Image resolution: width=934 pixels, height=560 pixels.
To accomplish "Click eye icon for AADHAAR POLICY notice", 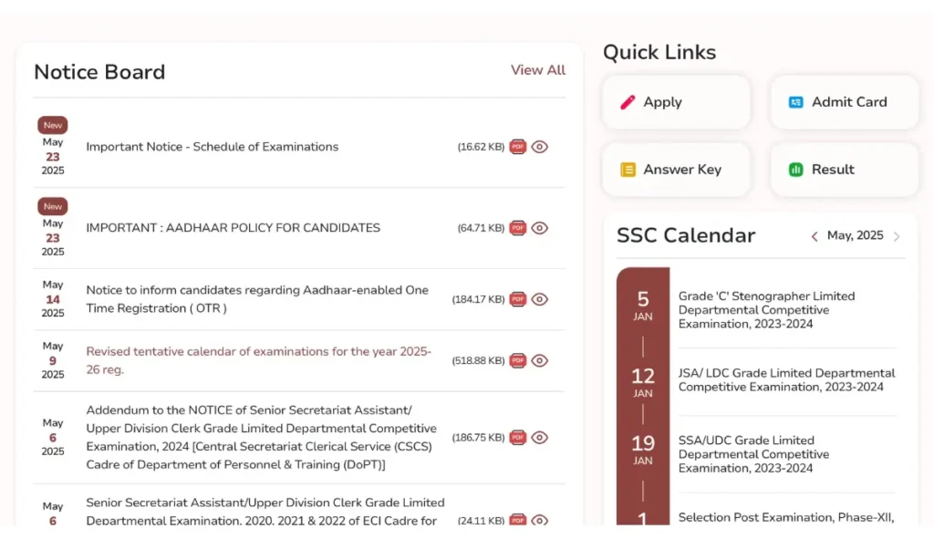I will pyautogui.click(x=539, y=228).
